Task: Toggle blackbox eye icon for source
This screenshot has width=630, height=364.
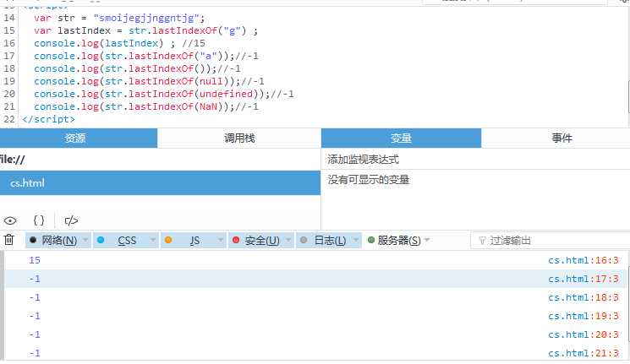Action: pyautogui.click(x=10, y=220)
